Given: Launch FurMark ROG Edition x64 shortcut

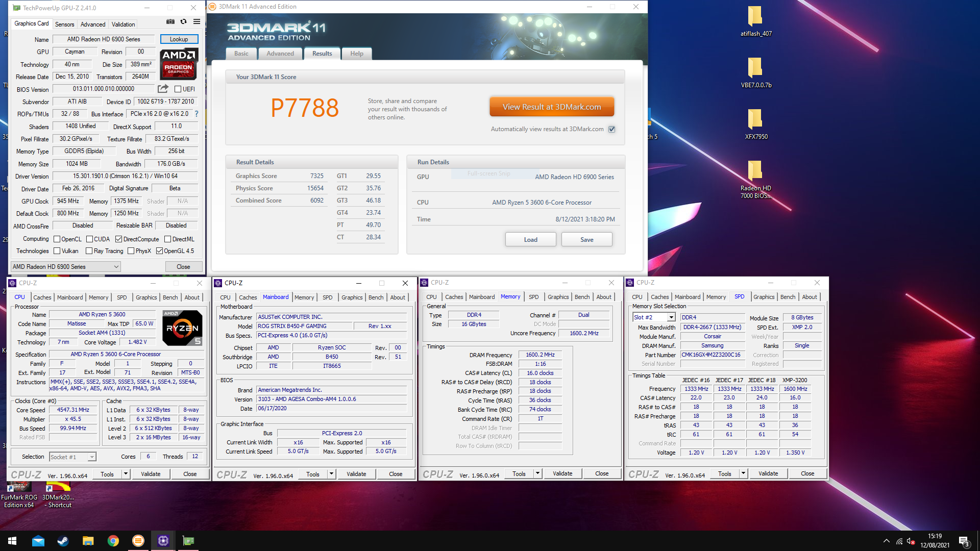Looking at the screenshot, I should [x=19, y=495].
